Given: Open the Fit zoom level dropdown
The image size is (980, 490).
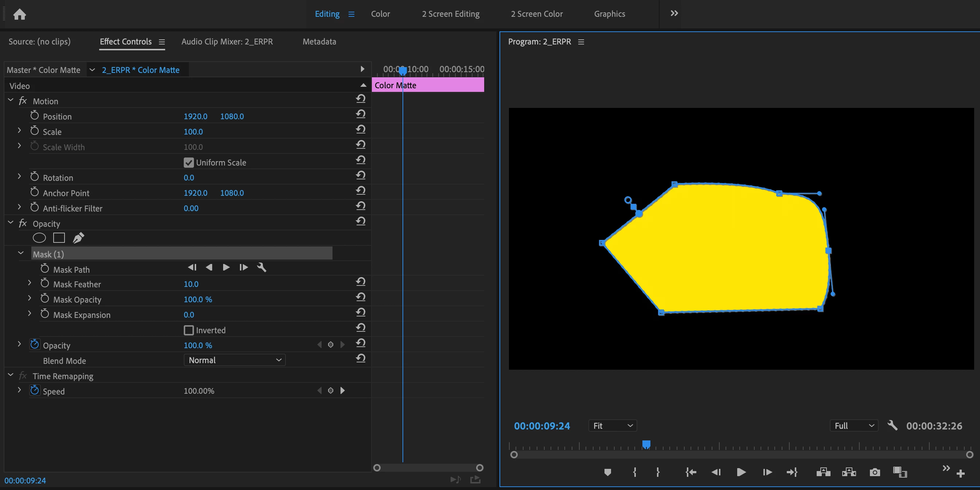Looking at the screenshot, I should pyautogui.click(x=612, y=426).
